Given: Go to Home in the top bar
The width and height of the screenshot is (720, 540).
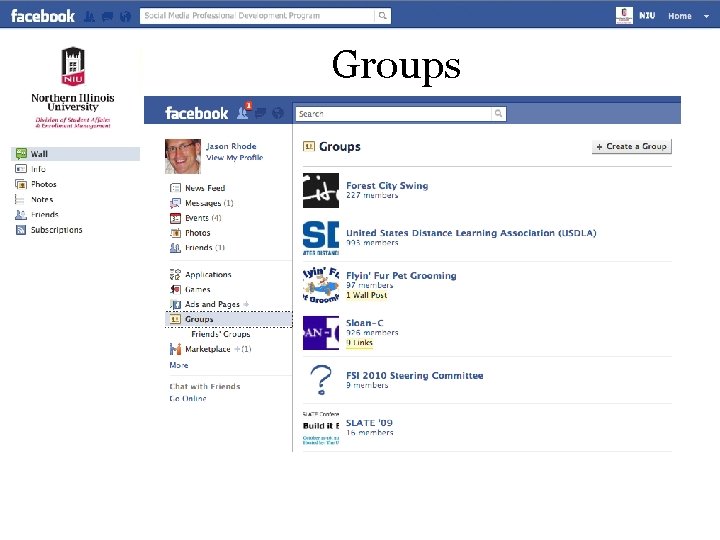Looking at the screenshot, I should 680,16.
